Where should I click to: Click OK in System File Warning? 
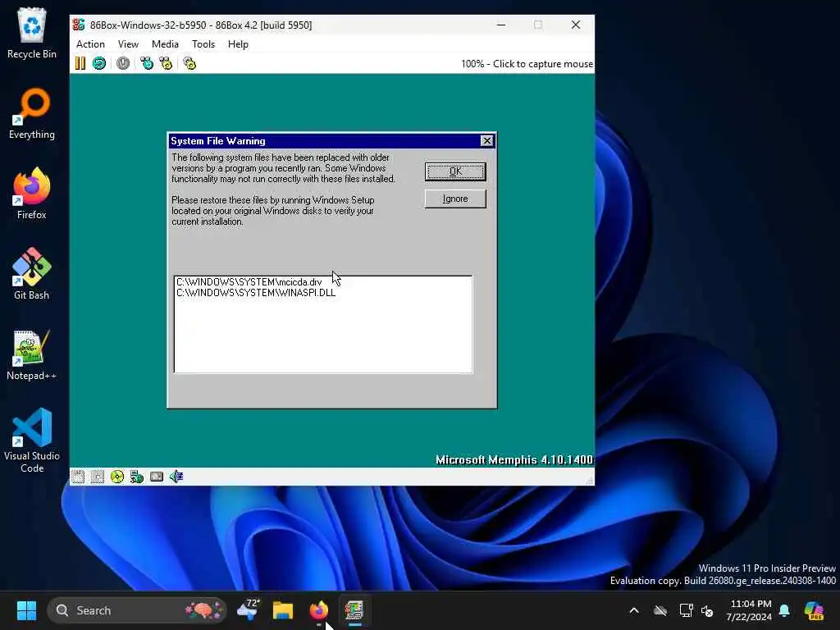[455, 171]
